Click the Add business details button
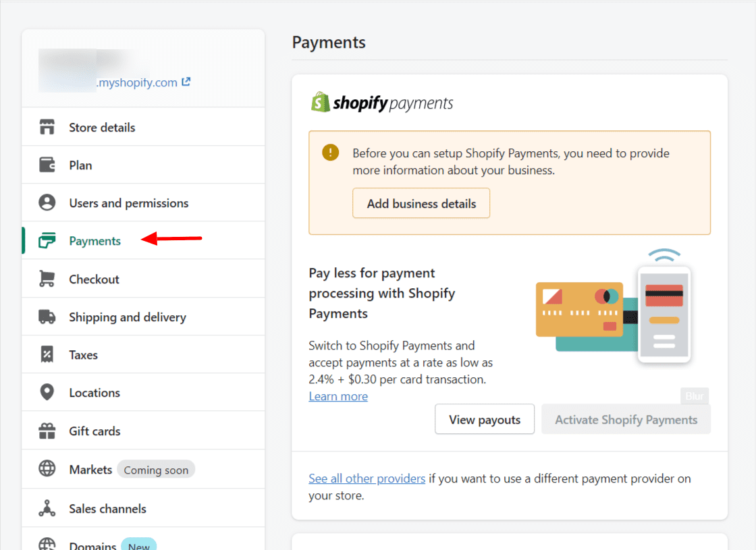This screenshot has width=756, height=550. coord(421,203)
